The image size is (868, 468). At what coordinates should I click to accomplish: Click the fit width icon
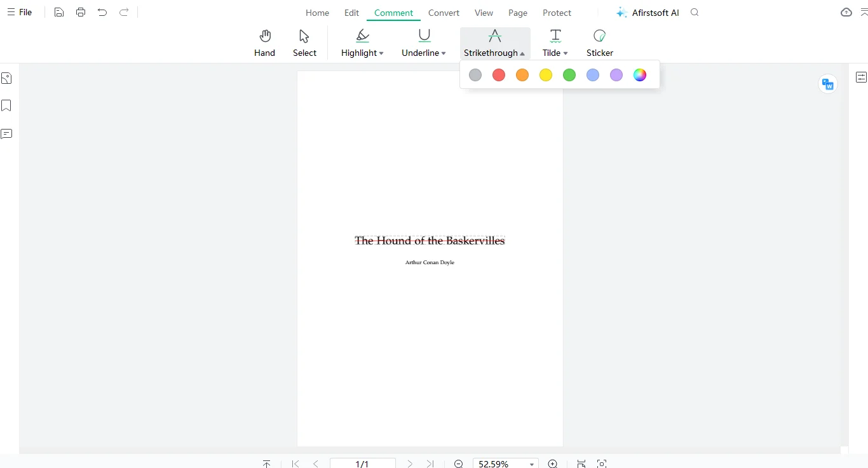[581, 464]
